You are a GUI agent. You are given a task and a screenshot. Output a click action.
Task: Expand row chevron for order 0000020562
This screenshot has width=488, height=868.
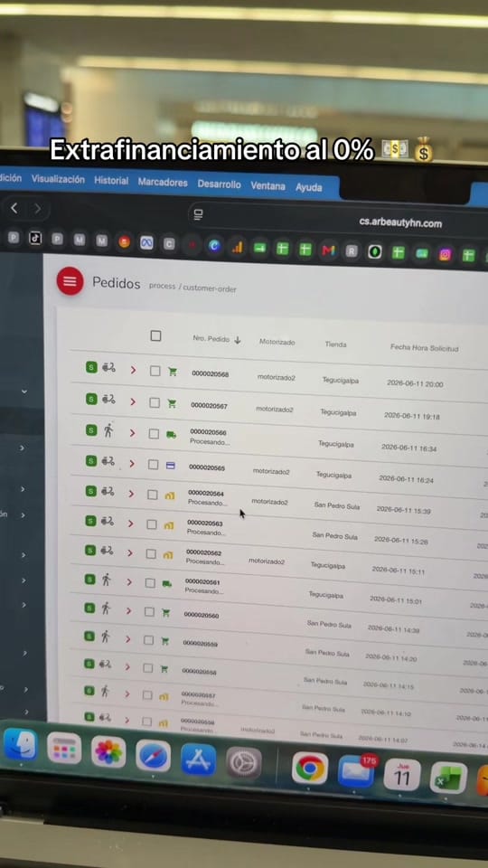[x=129, y=552]
